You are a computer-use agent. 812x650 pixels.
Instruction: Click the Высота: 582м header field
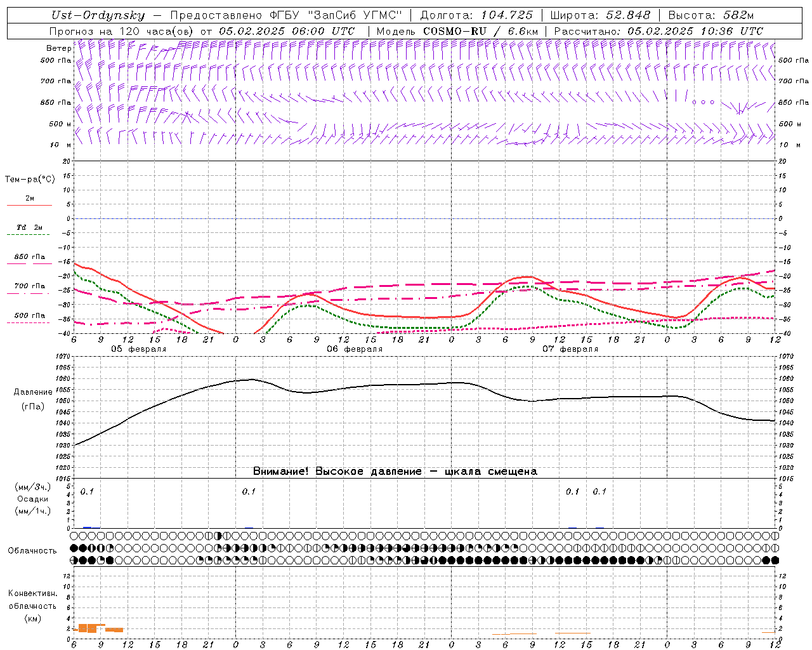(710, 16)
